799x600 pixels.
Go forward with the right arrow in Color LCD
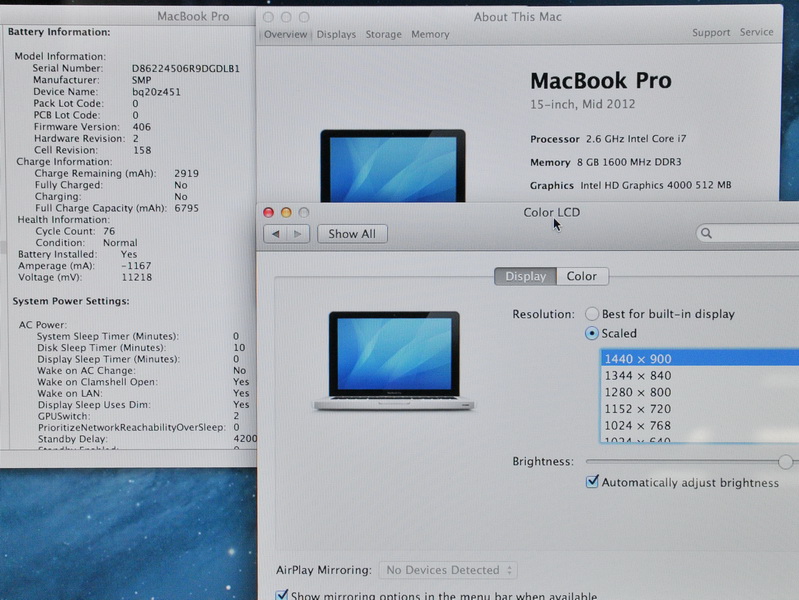click(x=298, y=234)
